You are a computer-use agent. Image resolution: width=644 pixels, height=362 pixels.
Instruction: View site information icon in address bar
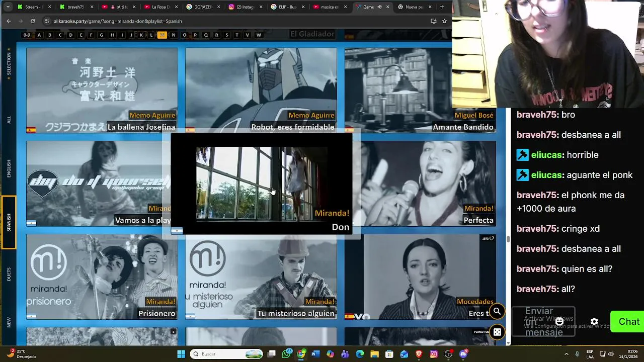(x=47, y=21)
